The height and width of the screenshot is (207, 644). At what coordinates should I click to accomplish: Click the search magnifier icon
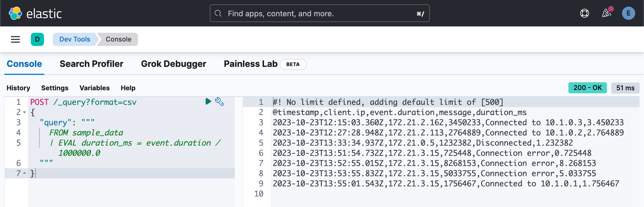coord(218,13)
